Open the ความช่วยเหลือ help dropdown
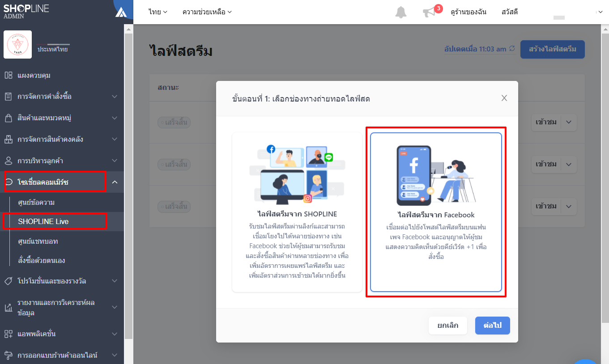The image size is (609, 364). [x=207, y=12]
